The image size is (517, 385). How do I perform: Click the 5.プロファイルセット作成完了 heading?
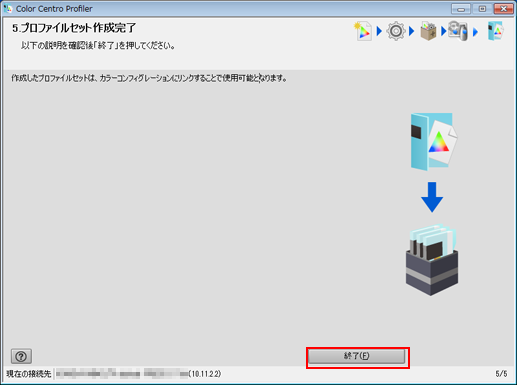[x=74, y=28]
